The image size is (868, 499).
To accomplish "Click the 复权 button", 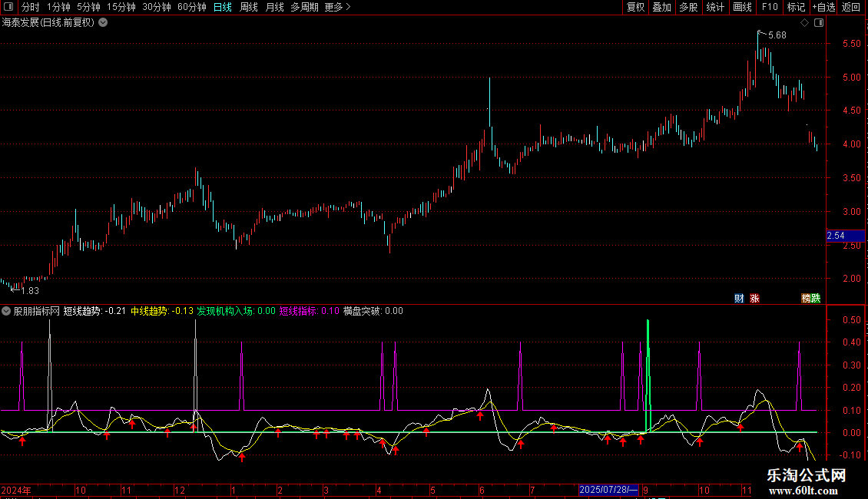I will pos(636,8).
